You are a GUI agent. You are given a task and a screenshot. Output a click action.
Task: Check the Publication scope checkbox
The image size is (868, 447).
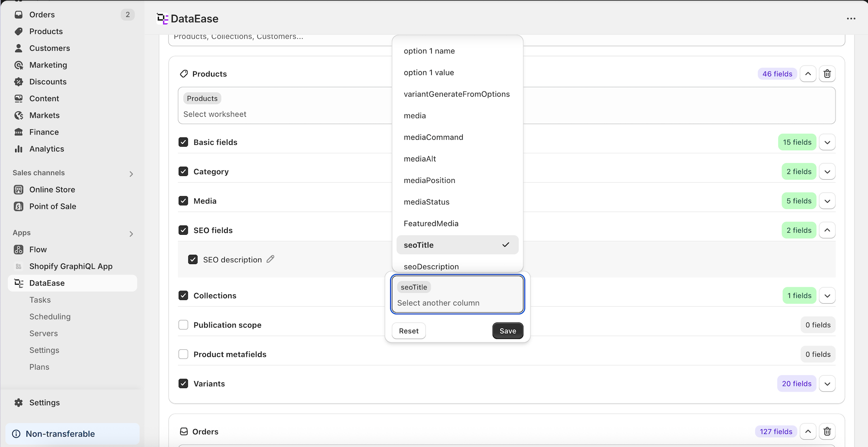coord(183,325)
